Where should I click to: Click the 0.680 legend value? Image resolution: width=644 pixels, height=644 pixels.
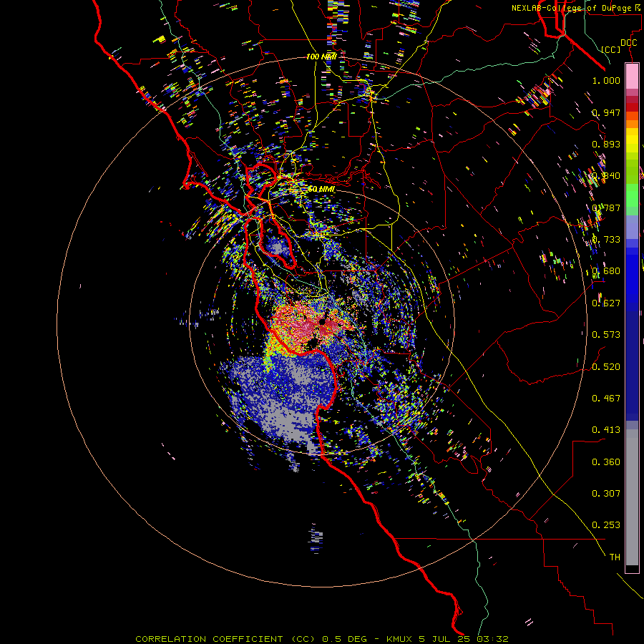pyautogui.click(x=606, y=271)
